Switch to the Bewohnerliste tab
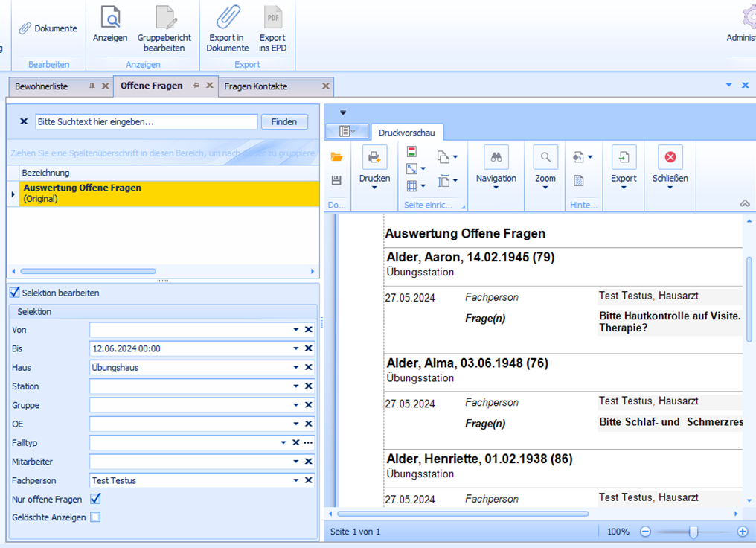Image resolution: width=756 pixels, height=548 pixels. coord(42,86)
